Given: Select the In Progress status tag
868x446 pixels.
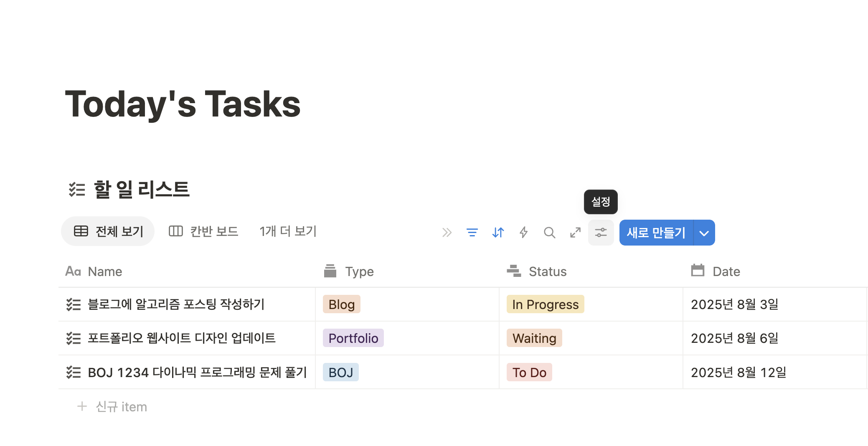Looking at the screenshot, I should (545, 304).
